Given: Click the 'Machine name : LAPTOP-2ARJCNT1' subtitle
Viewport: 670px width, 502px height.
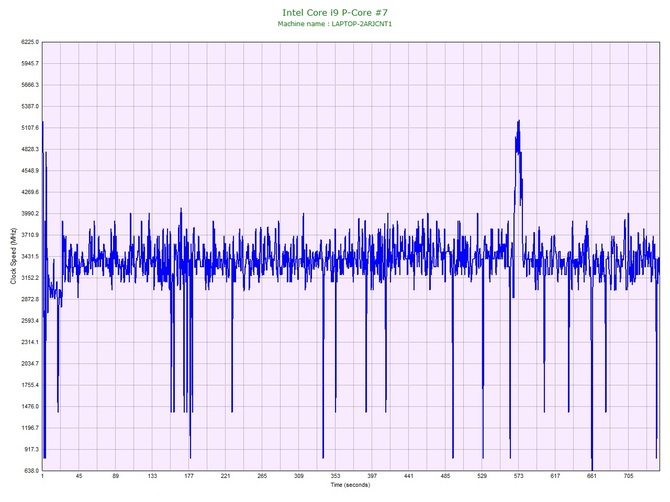Looking at the screenshot, I should (335, 24).
